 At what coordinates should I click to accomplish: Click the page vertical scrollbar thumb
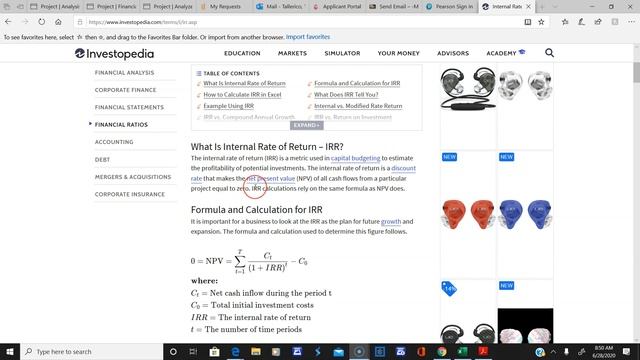[636, 73]
